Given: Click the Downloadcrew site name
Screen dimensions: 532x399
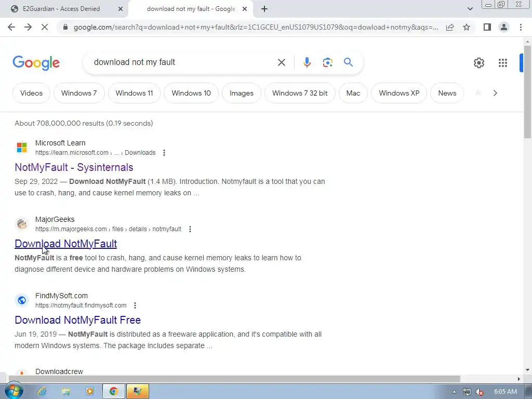Looking at the screenshot, I should click(x=59, y=371).
